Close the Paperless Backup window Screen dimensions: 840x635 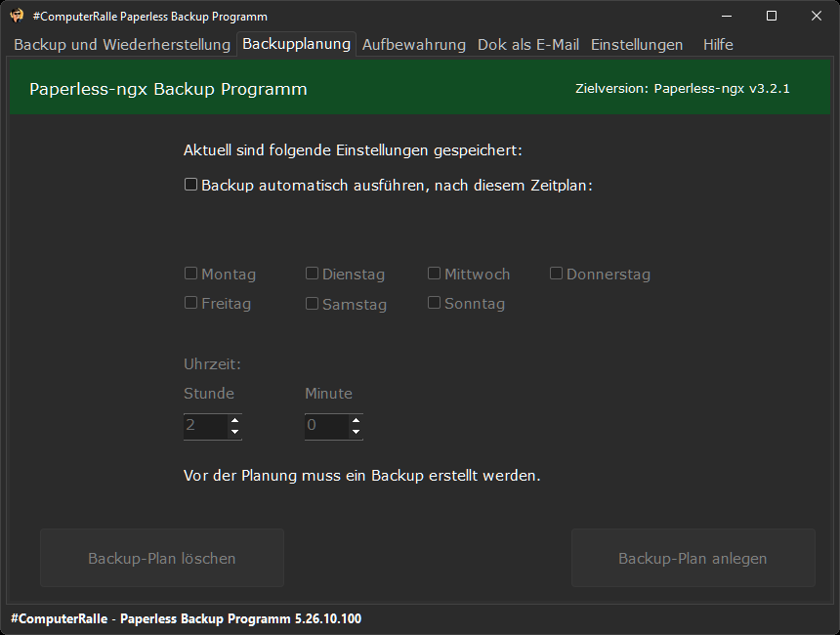pos(816,16)
